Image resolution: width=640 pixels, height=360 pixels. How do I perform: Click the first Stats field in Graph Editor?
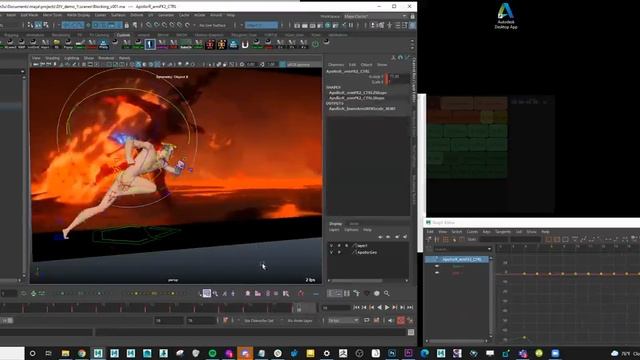pyautogui.click(x=493, y=239)
